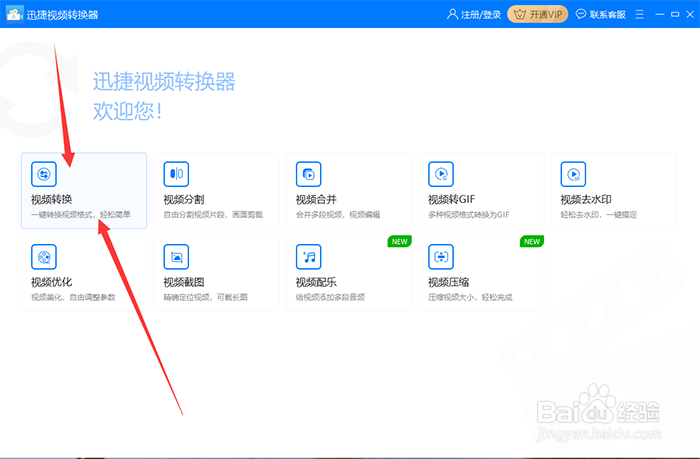Click description 轻松去水印，一键搞定
Screen dimensions: 700x459
(x=598, y=215)
